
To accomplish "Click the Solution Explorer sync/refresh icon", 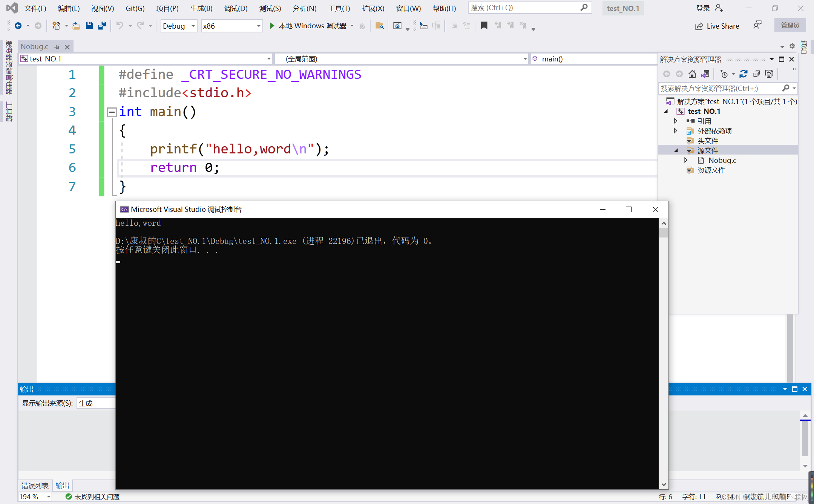I will tap(743, 74).
